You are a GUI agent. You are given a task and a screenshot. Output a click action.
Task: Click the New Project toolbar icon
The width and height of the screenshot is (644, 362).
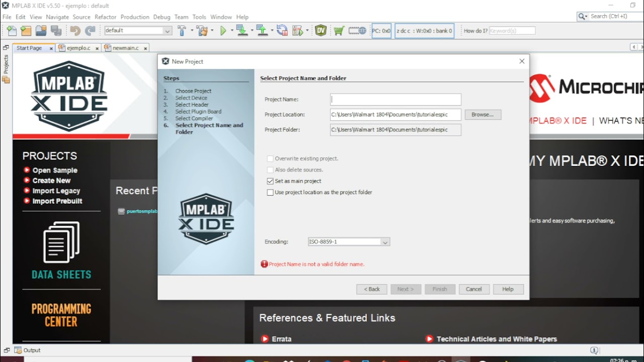click(26, 31)
